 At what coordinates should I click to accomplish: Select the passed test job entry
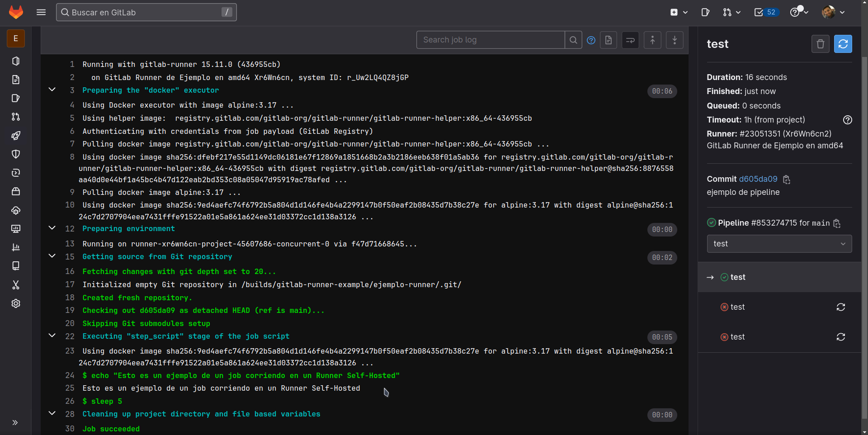pyautogui.click(x=779, y=277)
